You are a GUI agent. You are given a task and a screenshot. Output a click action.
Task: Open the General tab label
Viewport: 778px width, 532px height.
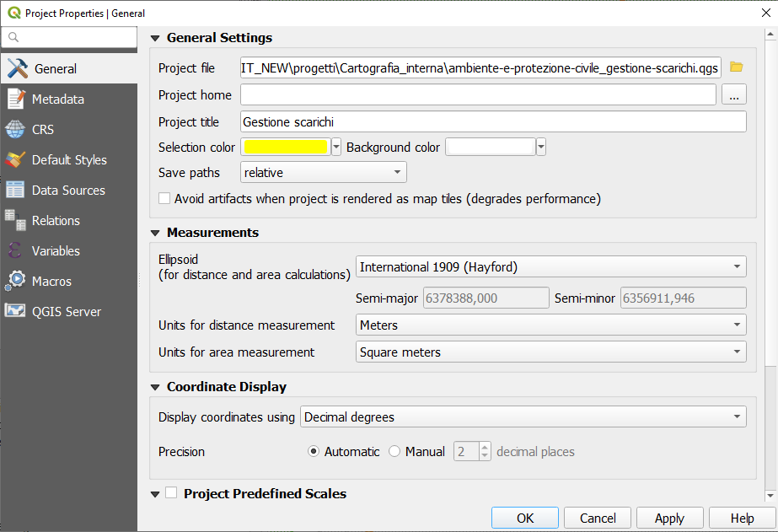(56, 69)
